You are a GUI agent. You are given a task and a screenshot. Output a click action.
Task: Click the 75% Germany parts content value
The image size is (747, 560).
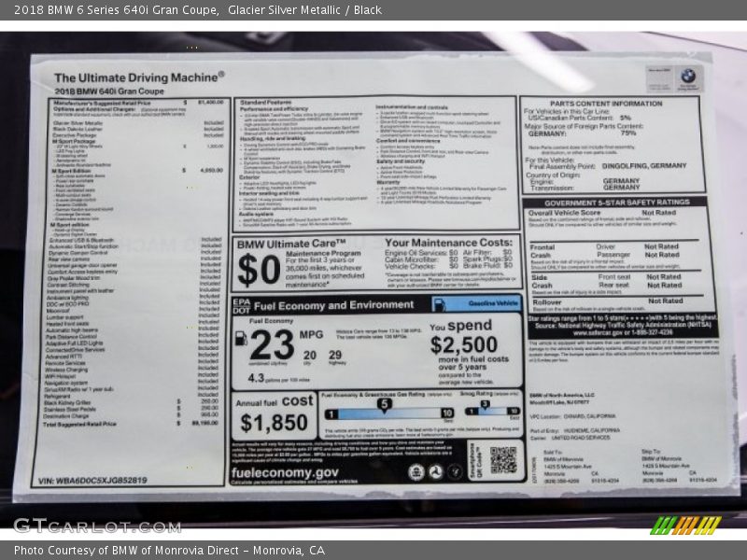[x=628, y=133]
